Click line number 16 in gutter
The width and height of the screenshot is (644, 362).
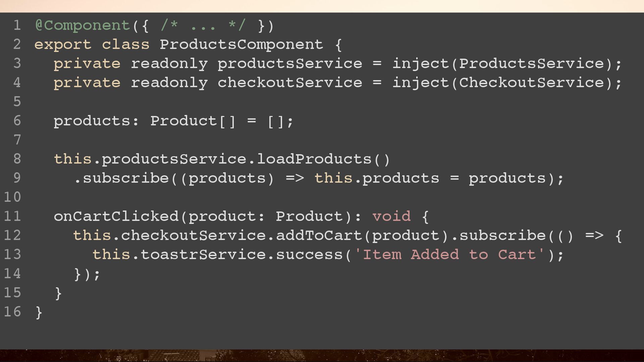click(x=12, y=312)
